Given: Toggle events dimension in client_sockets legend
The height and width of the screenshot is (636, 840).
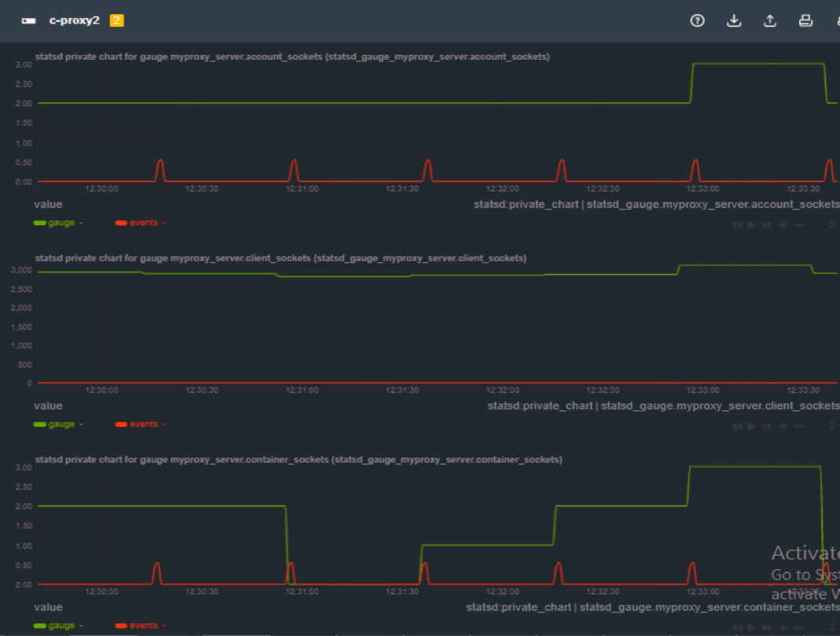Looking at the screenshot, I should point(143,424).
